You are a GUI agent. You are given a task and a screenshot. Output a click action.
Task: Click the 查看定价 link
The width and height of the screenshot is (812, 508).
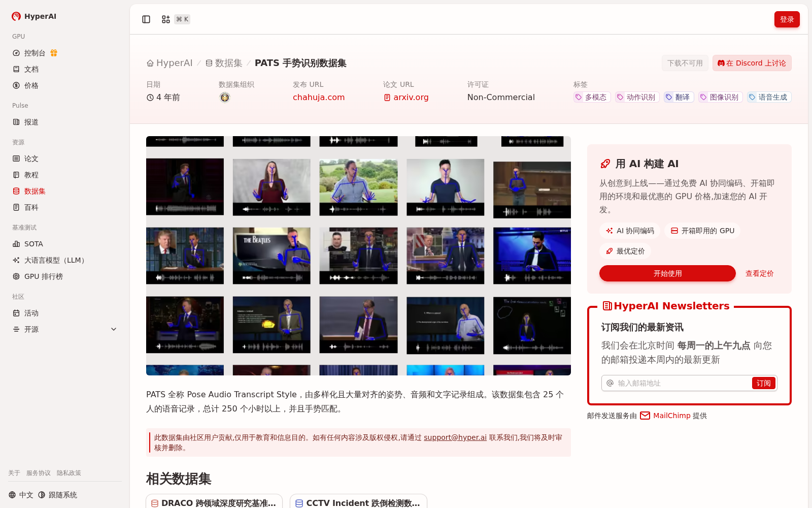coord(759,273)
